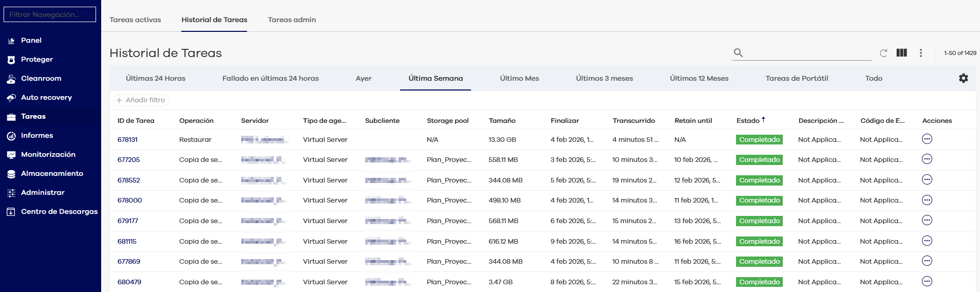Toggle sort arrow on Estado column
The width and height of the screenshot is (980, 292).
click(763, 120)
